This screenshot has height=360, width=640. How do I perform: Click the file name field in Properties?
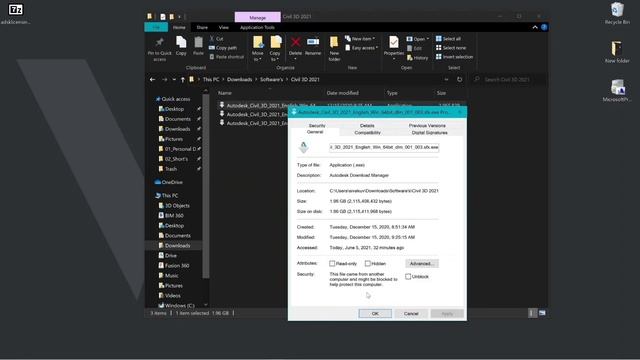pyautogui.click(x=384, y=147)
